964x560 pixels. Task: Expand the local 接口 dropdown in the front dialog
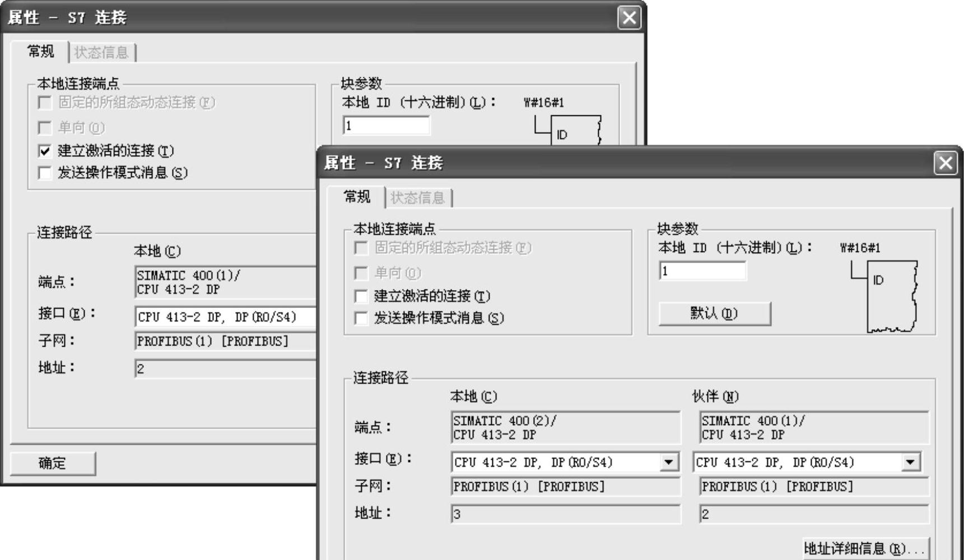pos(668,462)
